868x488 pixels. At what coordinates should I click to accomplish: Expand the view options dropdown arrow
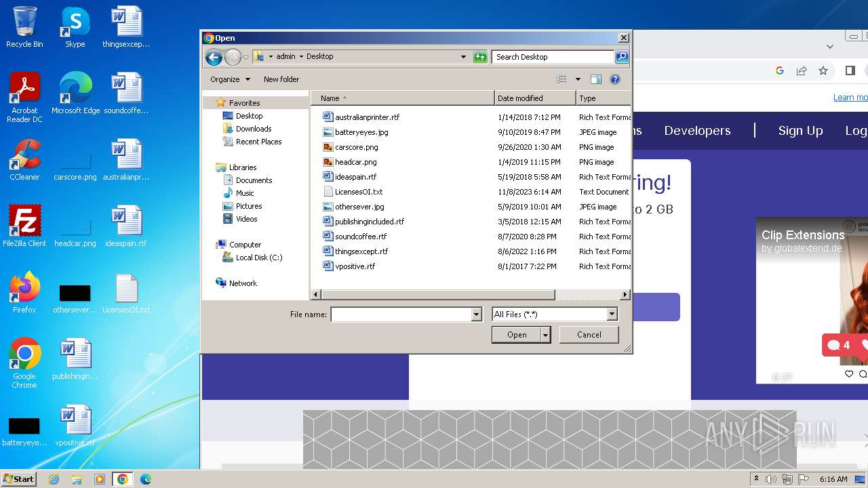point(578,79)
